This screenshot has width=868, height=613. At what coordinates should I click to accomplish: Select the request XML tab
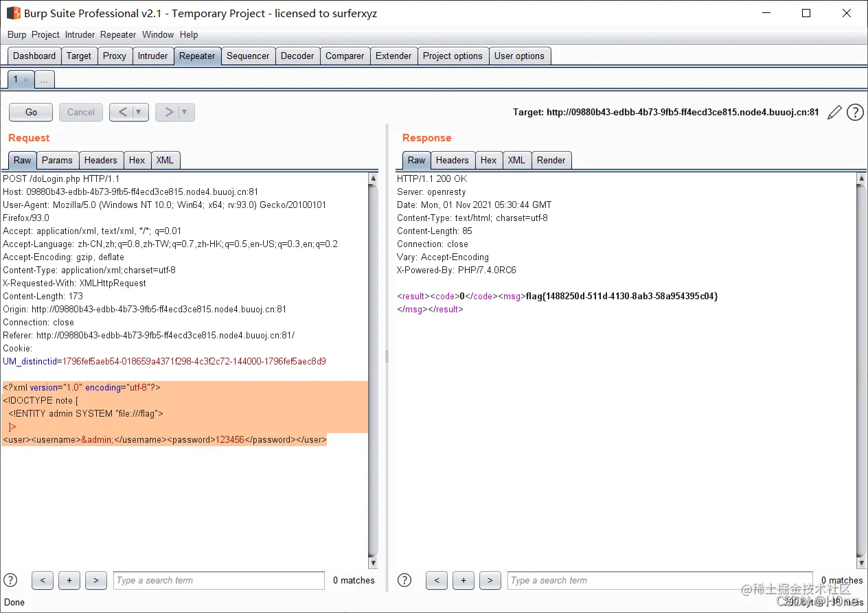tap(165, 160)
